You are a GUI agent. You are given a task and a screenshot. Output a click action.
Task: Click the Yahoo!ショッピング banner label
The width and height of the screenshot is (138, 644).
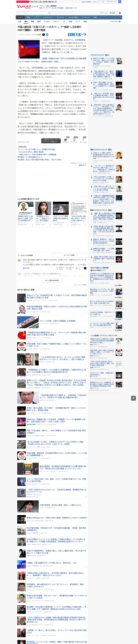(23, 2)
